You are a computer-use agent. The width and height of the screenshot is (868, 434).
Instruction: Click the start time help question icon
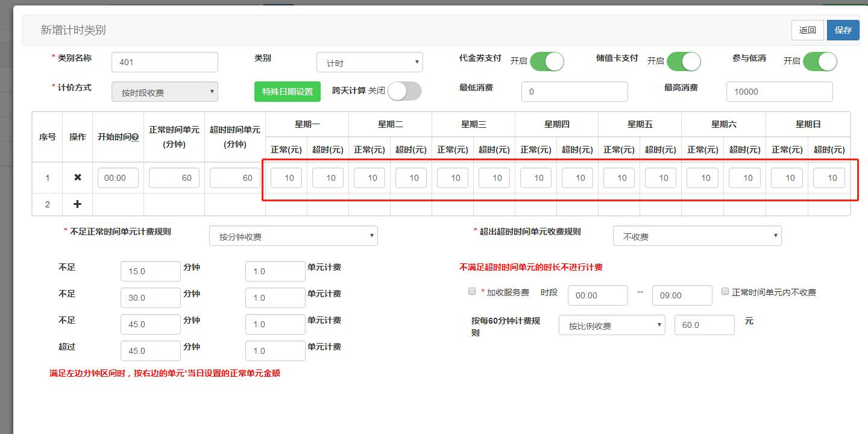pyautogui.click(x=135, y=137)
